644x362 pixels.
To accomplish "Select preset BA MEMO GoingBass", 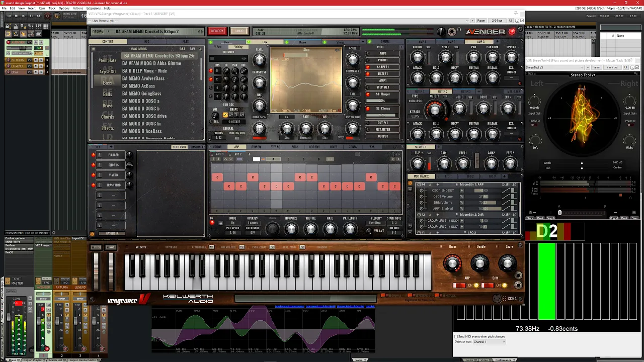I will tap(142, 94).
